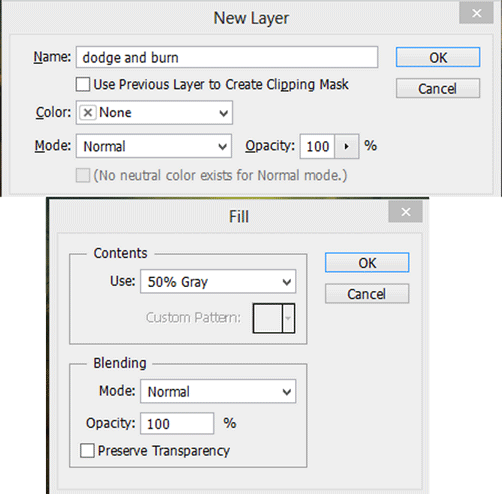Cancel the New Layer dialog
The height and width of the screenshot is (494, 502).
[x=438, y=88]
